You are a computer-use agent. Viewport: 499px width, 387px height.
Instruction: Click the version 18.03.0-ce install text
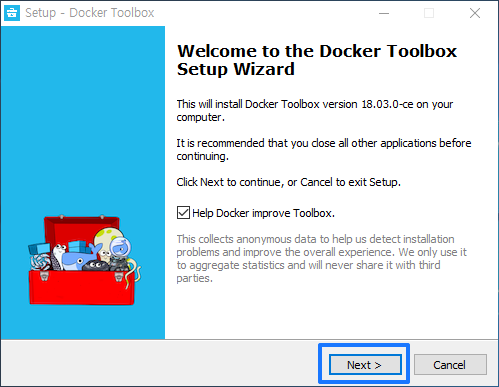point(315,111)
